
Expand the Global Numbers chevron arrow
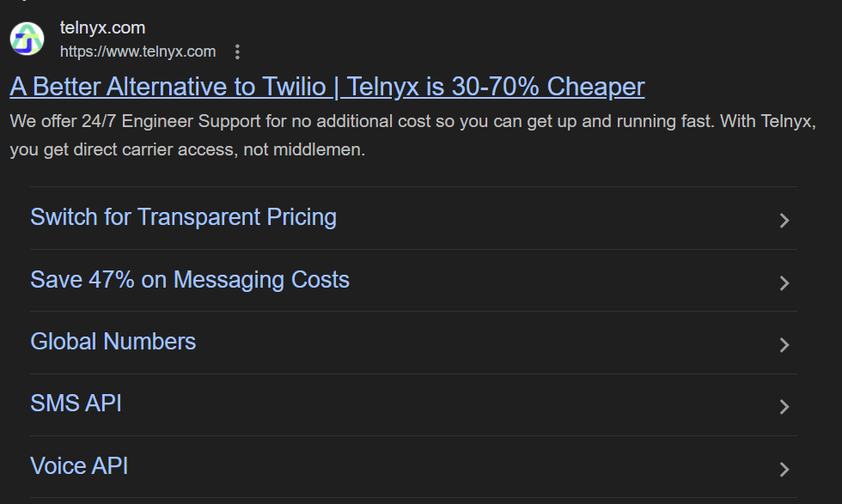pyautogui.click(x=784, y=345)
